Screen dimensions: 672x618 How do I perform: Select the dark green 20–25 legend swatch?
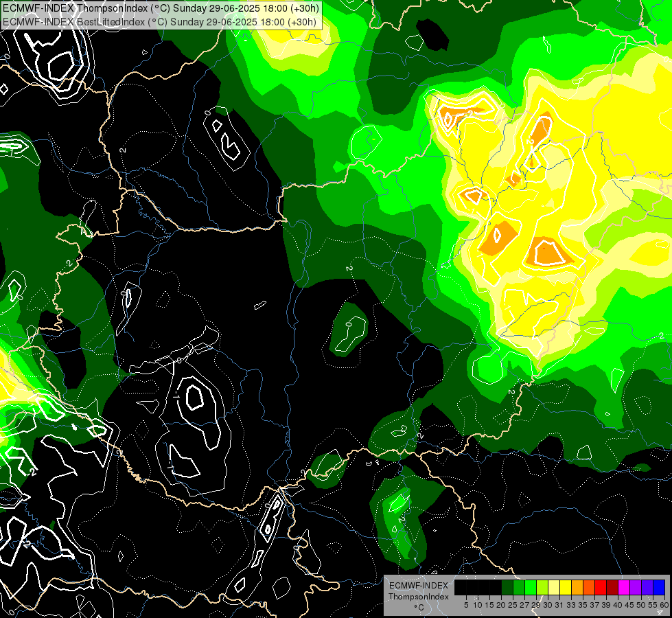507,587
